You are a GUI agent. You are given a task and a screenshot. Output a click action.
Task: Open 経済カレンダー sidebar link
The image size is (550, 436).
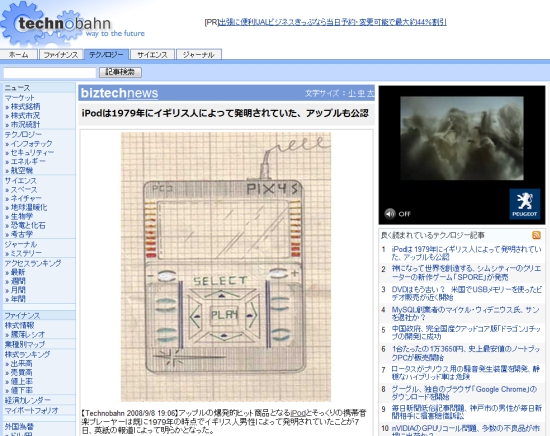click(28, 400)
